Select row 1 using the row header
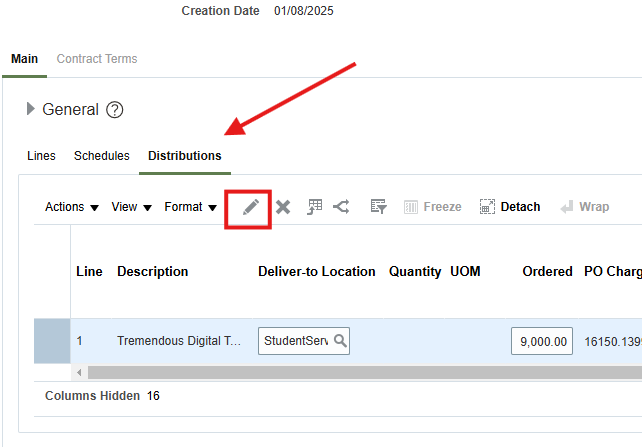Screen dimensions: 642x447 click(x=52, y=341)
